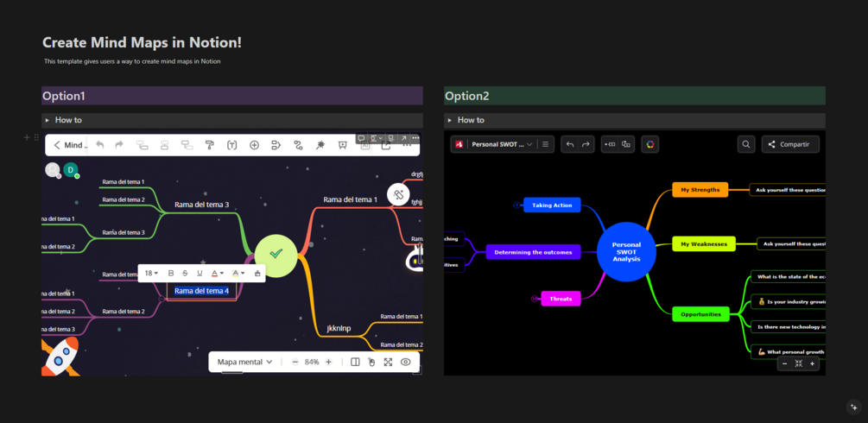Click the MindMeister logo icon
The width and height of the screenshot is (868, 423).
(x=459, y=144)
